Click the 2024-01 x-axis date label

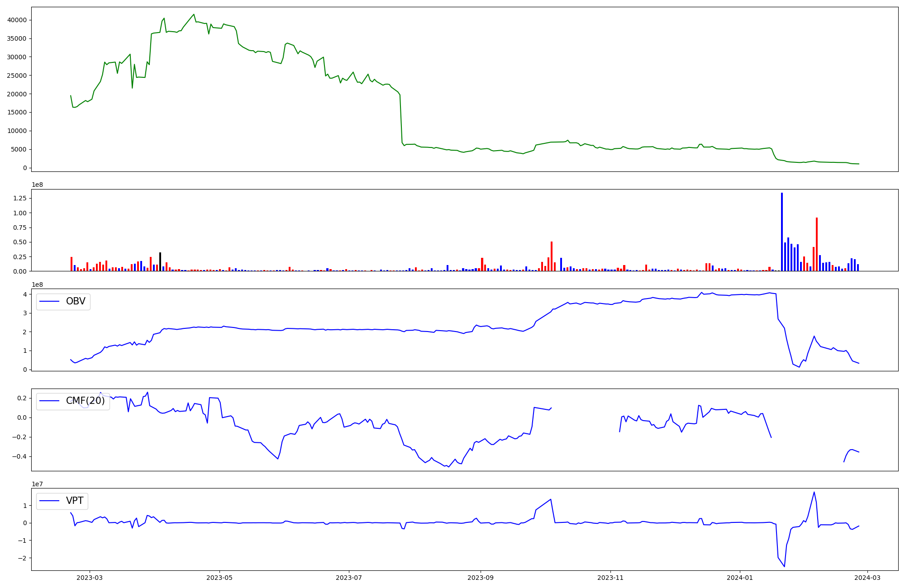(x=740, y=578)
